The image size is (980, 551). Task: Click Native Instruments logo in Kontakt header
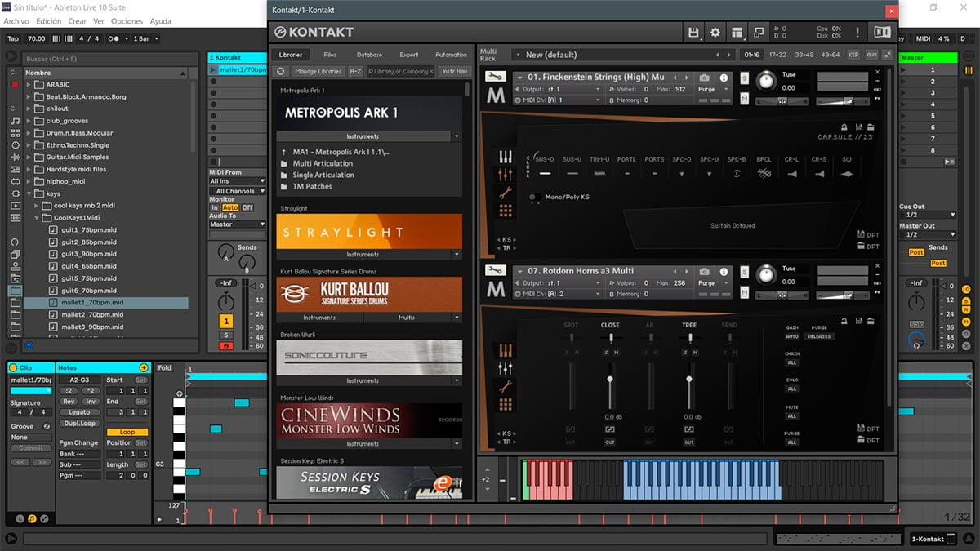point(882,33)
